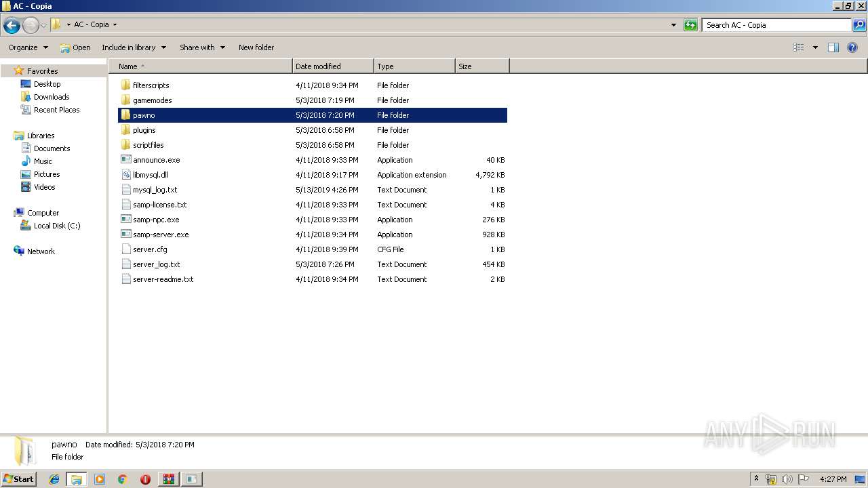This screenshot has height=488, width=868.
Task: Click the Forward navigation arrow
Action: click(x=31, y=25)
